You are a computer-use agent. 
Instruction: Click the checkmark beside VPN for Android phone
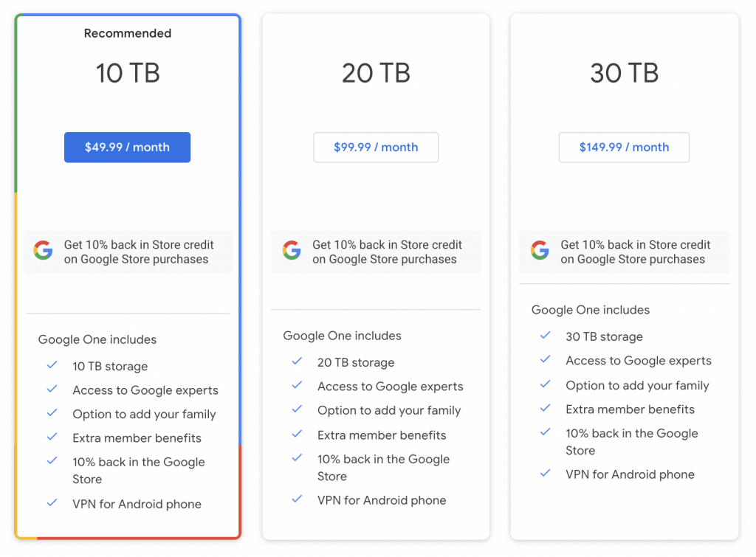pyautogui.click(x=52, y=504)
